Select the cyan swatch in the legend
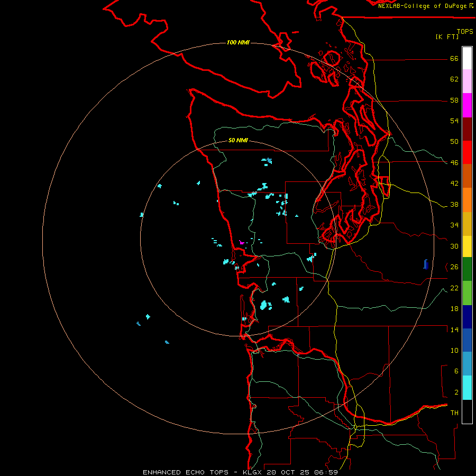 (x=467, y=388)
